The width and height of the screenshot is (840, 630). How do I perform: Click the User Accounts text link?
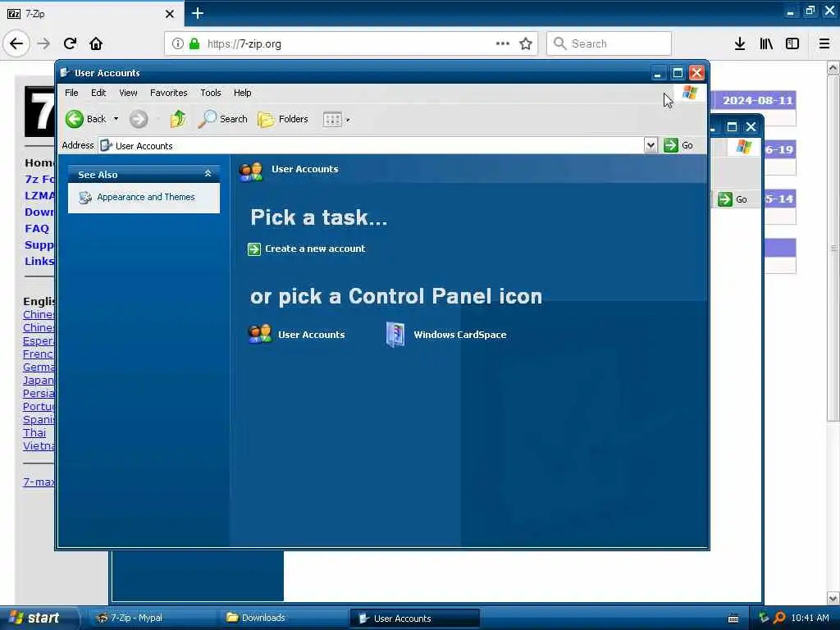click(311, 335)
